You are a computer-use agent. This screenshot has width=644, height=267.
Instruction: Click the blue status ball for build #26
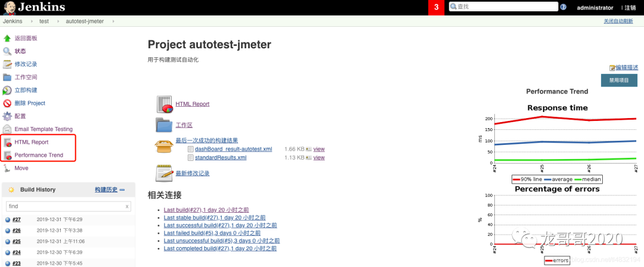tap(7, 231)
